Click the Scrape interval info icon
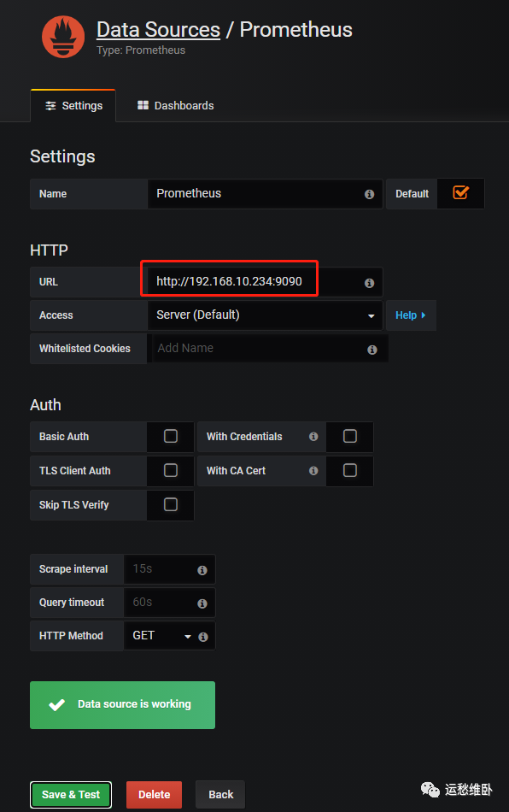The height and width of the screenshot is (812, 509). pos(202,570)
